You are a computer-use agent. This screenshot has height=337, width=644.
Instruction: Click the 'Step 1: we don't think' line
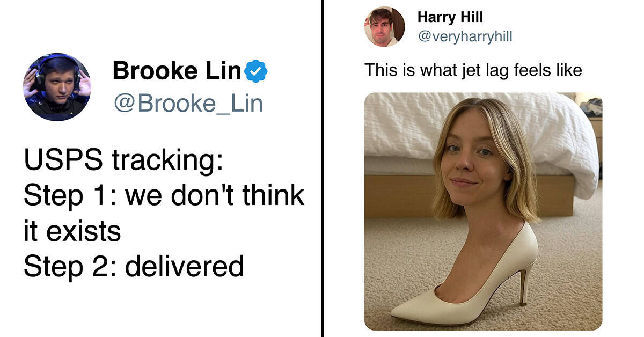(x=164, y=196)
